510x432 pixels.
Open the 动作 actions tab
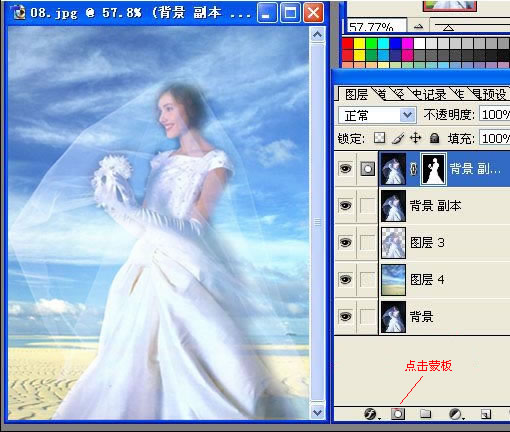tap(459, 94)
